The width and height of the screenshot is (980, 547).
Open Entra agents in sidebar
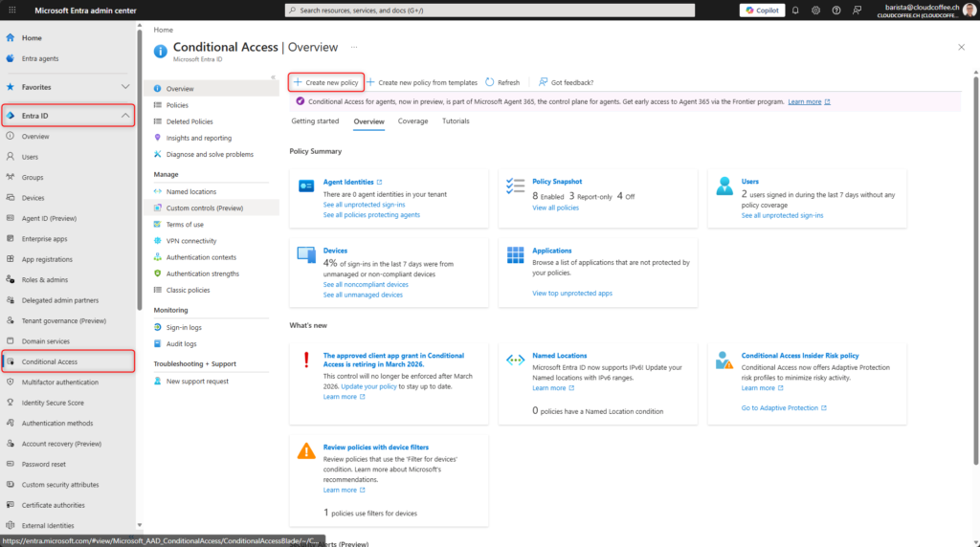point(40,58)
